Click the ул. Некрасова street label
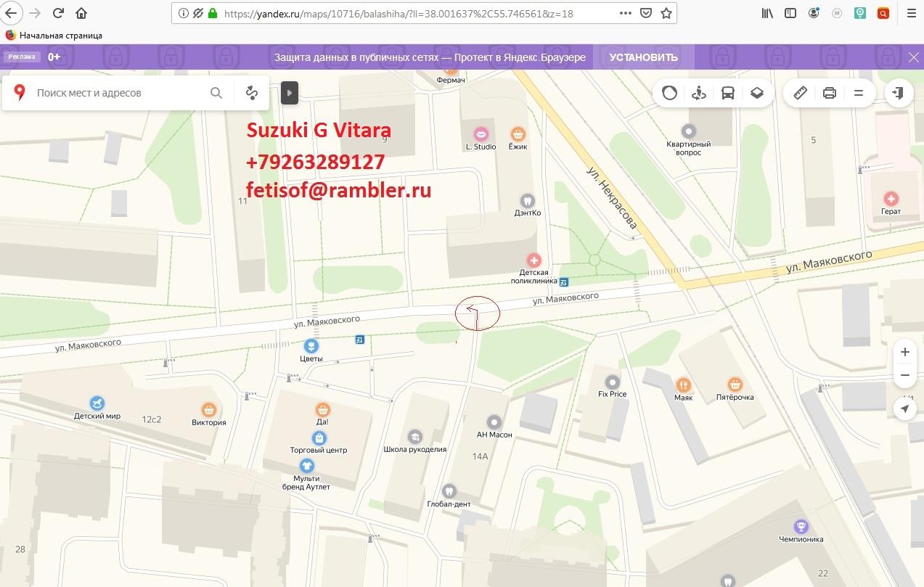Viewport: 924px width, 587px height. click(612, 198)
